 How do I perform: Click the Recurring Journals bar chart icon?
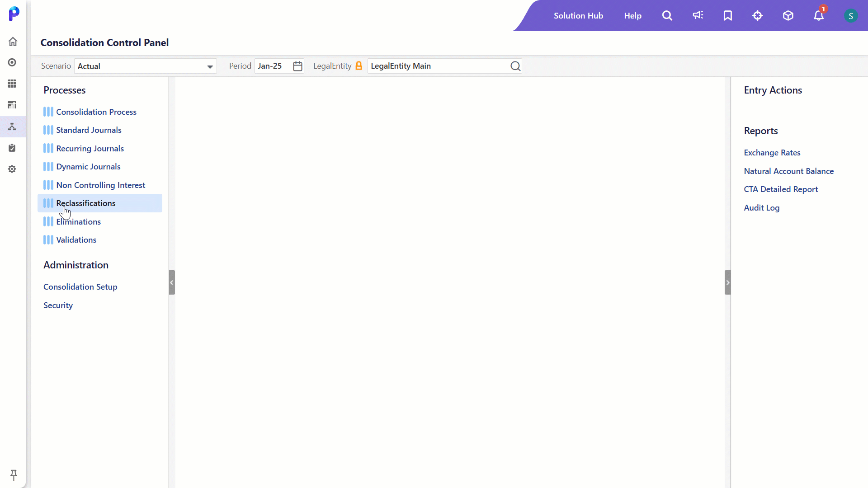pyautogui.click(x=48, y=148)
